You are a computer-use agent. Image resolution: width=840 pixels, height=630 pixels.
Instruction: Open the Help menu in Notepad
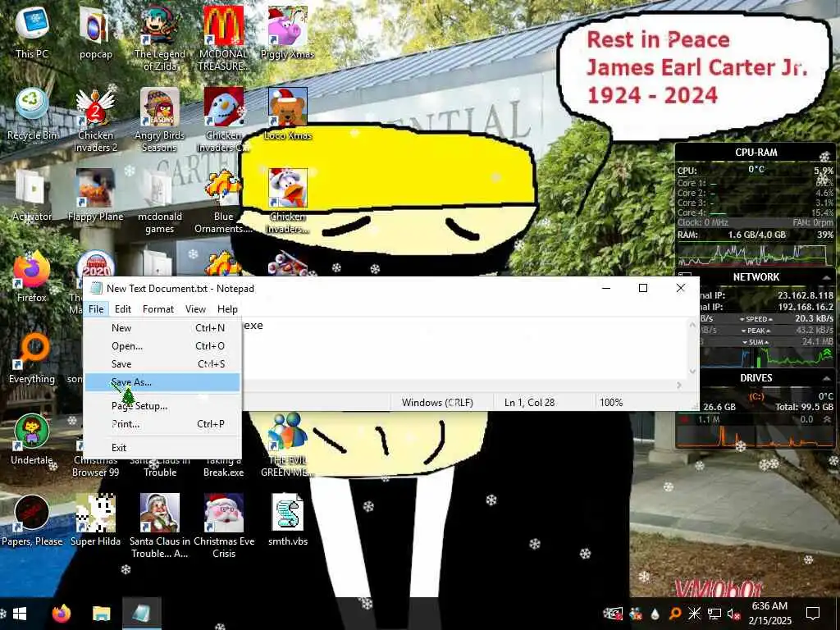click(227, 309)
